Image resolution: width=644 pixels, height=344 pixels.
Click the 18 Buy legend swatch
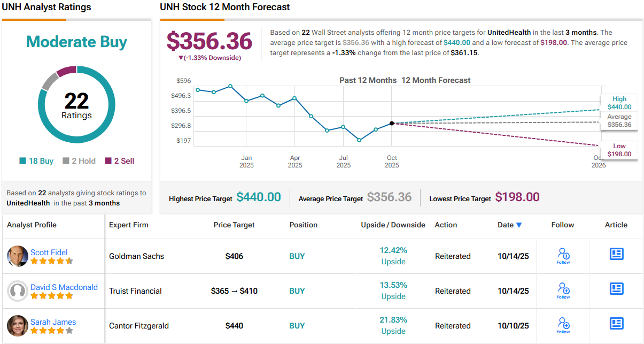tap(22, 161)
